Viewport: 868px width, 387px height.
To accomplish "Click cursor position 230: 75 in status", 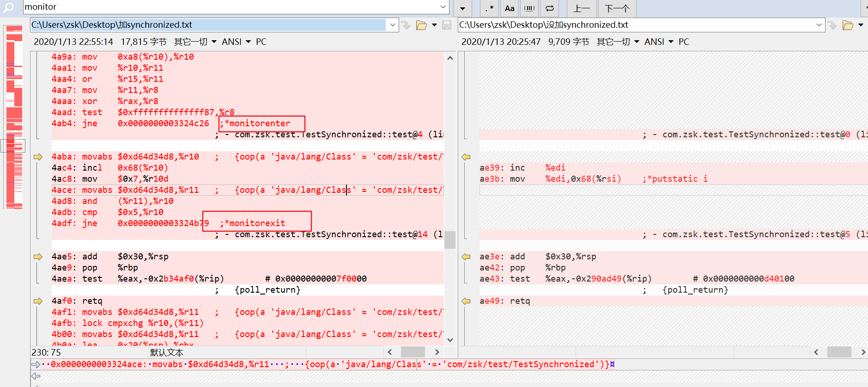I will coord(46,352).
